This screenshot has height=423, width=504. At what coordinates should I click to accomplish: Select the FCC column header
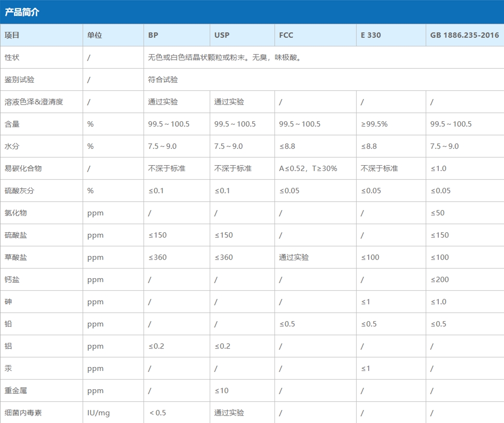[286, 35]
